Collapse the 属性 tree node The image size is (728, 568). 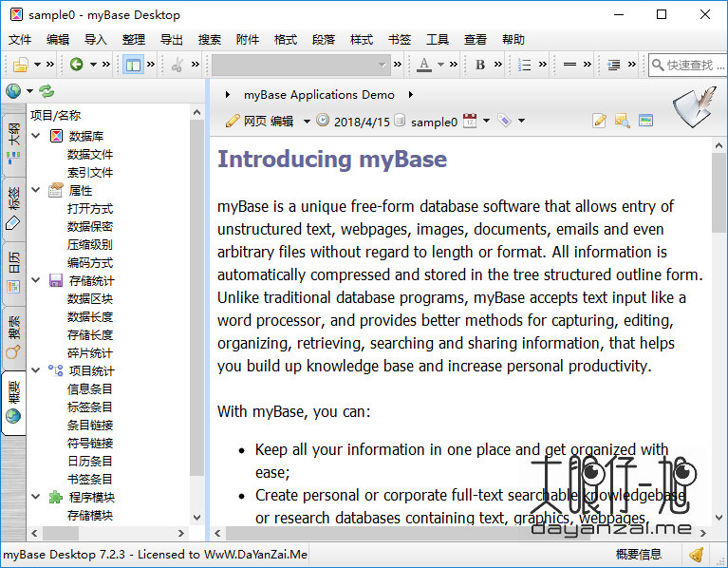pos(36,189)
